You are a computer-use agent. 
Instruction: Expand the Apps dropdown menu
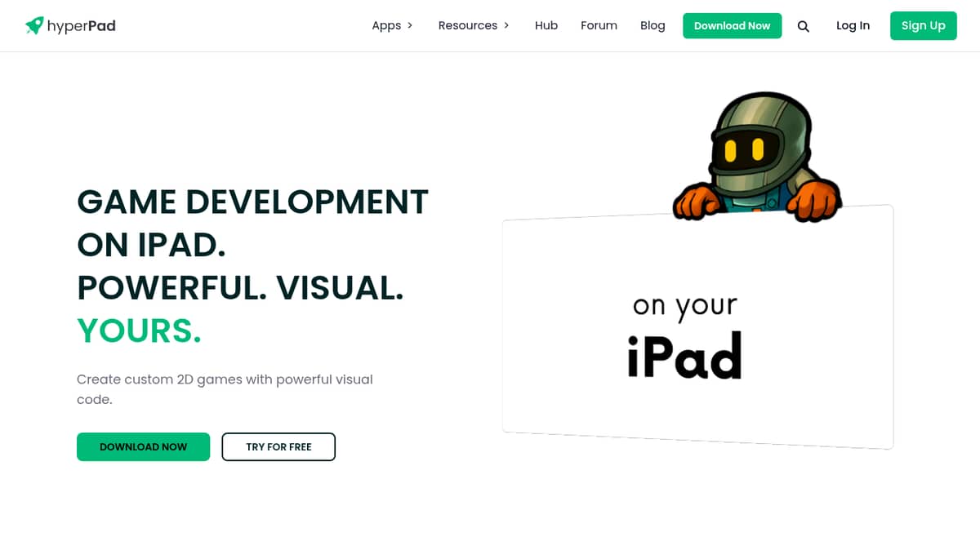(392, 25)
